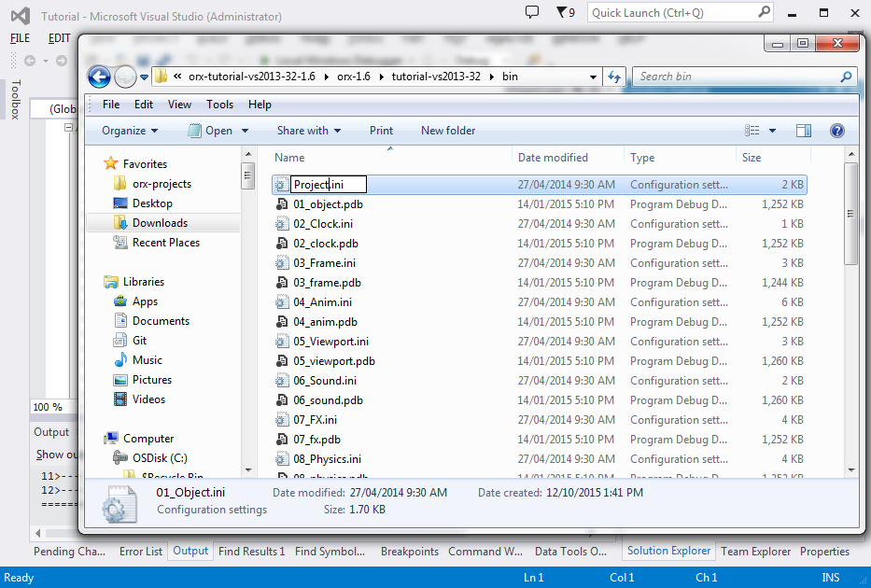Expand the Organize dropdown
871x588 pixels.
[x=130, y=131]
